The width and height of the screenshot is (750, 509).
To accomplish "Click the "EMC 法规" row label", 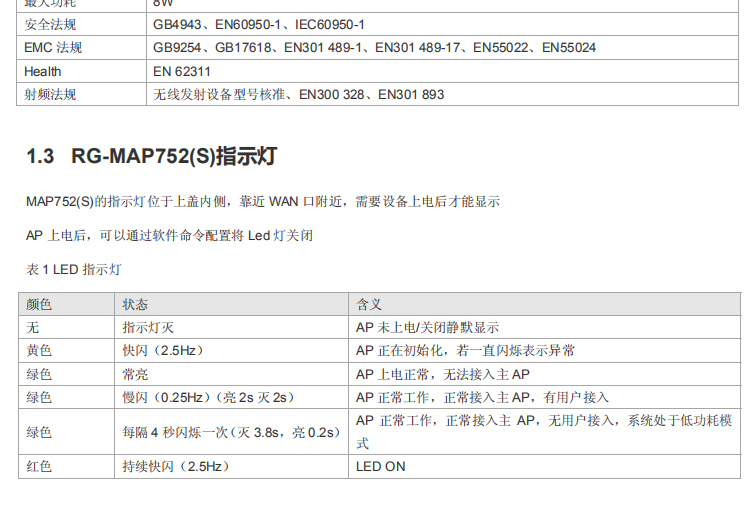I will (x=81, y=48).
